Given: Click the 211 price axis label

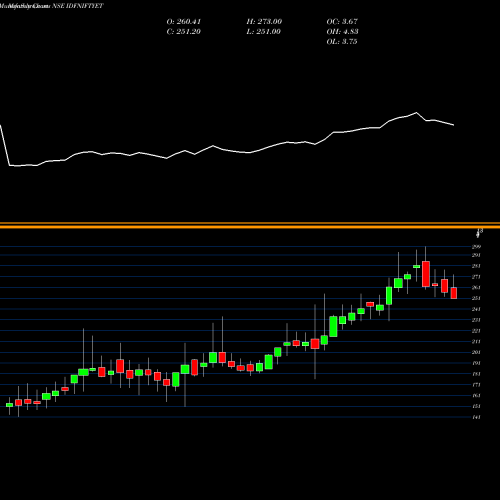Looking at the screenshot, I should [476, 341].
